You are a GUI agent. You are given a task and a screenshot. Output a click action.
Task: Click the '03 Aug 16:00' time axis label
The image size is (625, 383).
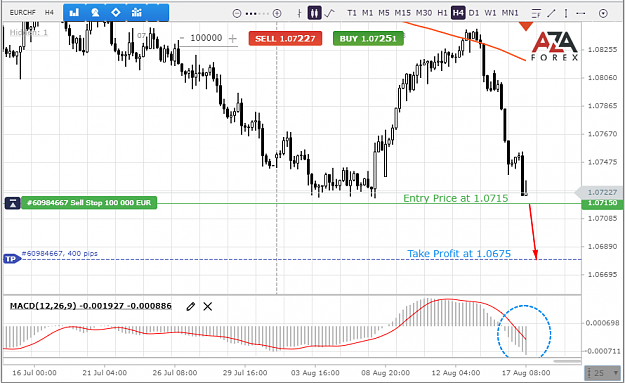coord(315,373)
